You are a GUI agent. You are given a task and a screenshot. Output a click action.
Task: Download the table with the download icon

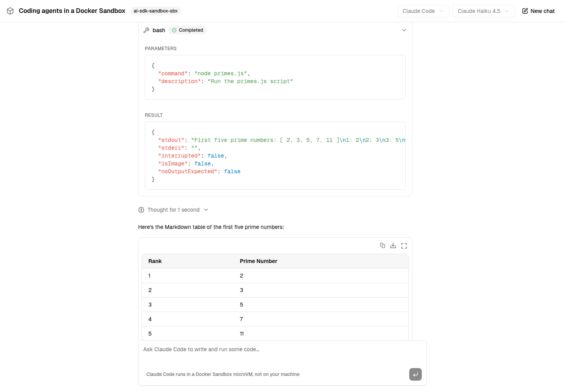coord(393,245)
